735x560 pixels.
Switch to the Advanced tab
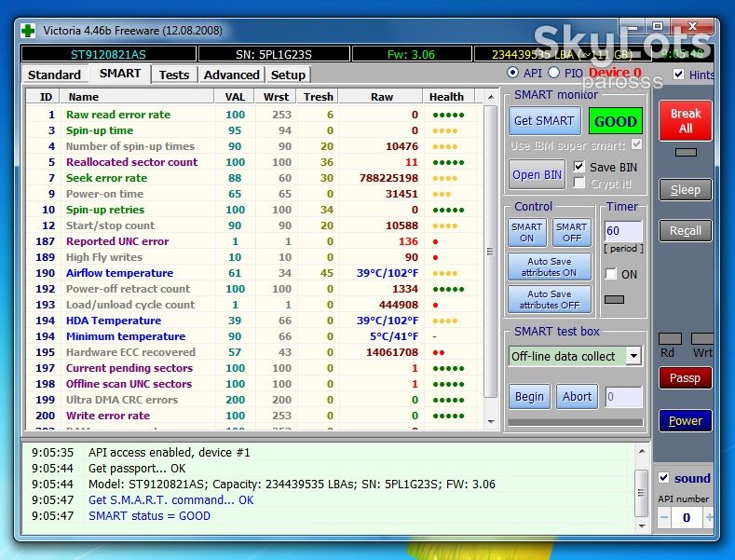click(x=232, y=75)
